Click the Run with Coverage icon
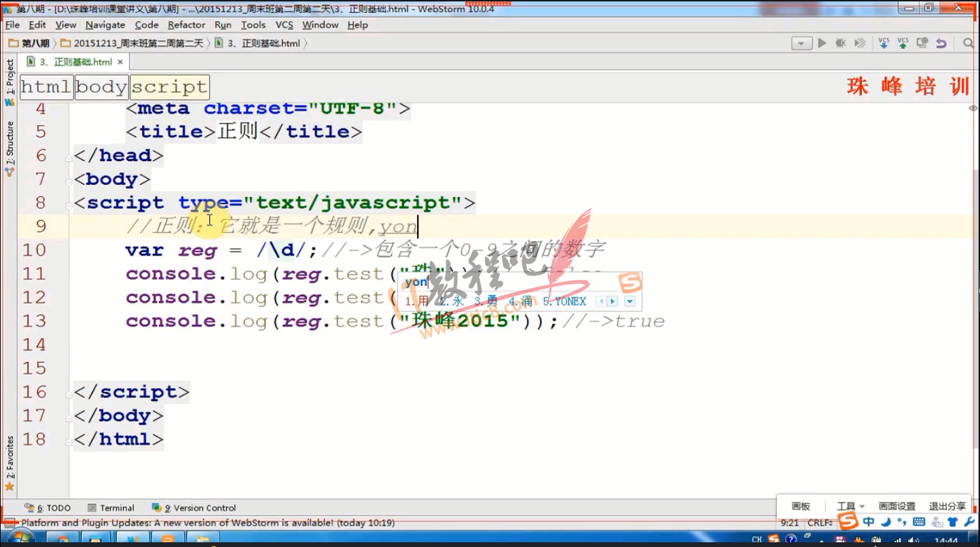 (860, 43)
